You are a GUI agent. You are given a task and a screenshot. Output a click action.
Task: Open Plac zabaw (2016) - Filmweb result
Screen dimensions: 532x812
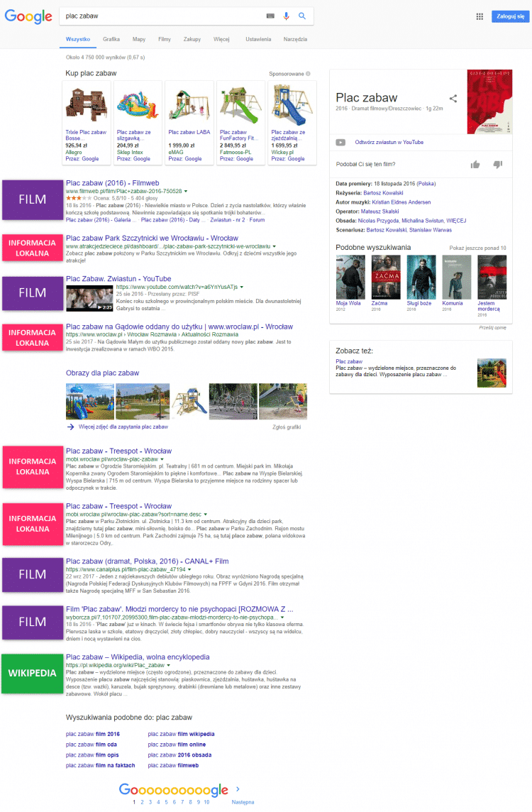click(112, 183)
